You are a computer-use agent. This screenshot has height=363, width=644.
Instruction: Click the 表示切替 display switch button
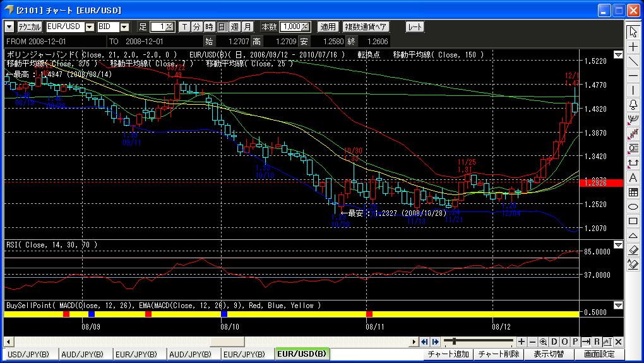click(549, 354)
